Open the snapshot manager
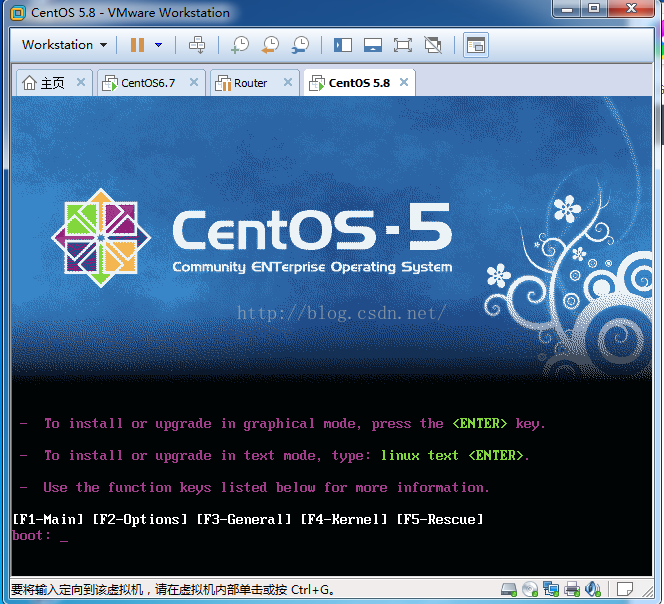 (x=300, y=45)
